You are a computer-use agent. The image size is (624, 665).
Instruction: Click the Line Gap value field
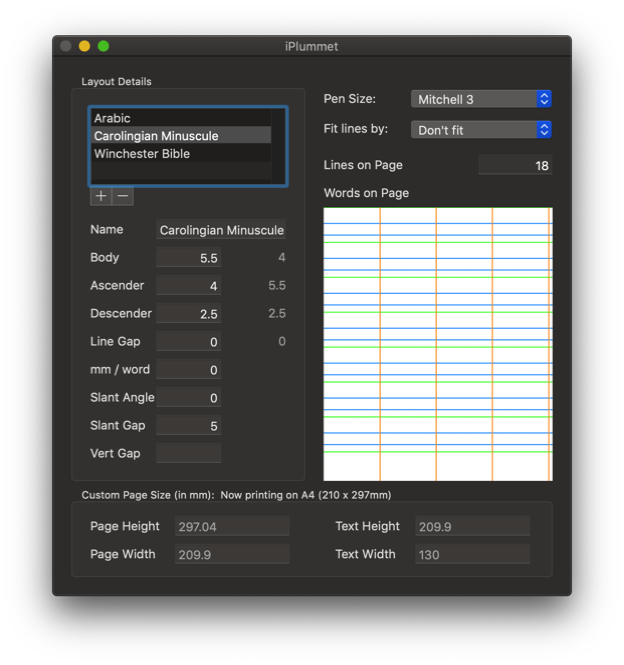coord(188,342)
